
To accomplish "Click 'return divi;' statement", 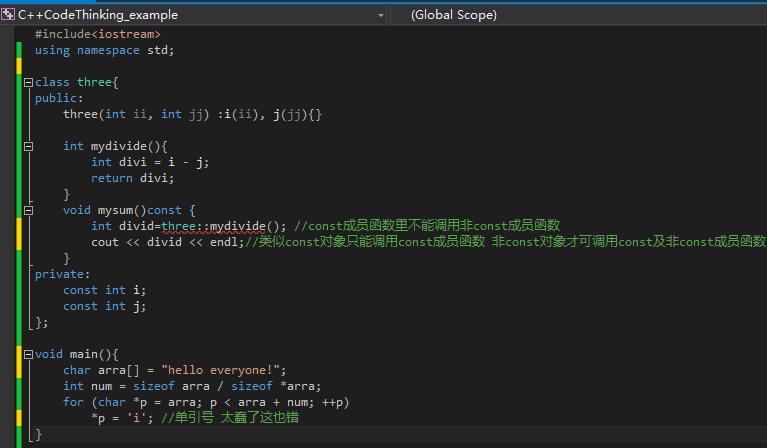I will (132, 178).
